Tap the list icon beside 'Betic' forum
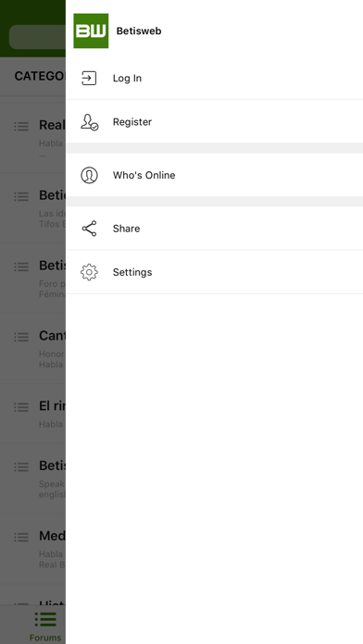Image resolution: width=363 pixels, height=644 pixels. (21, 196)
